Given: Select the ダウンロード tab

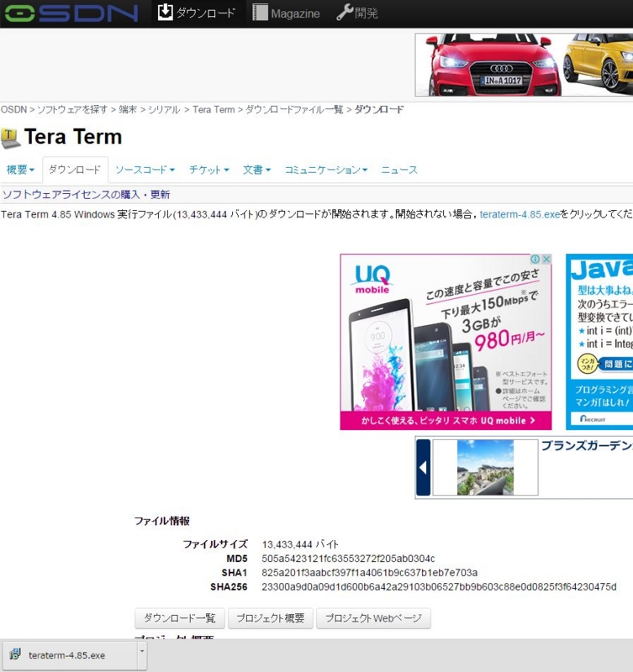Looking at the screenshot, I should [x=75, y=170].
